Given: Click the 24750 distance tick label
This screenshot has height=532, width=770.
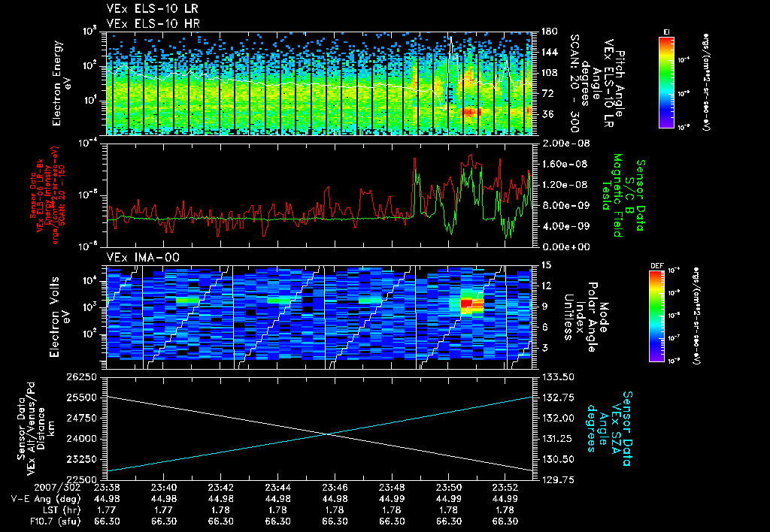Looking at the screenshot, I should 81,418.
